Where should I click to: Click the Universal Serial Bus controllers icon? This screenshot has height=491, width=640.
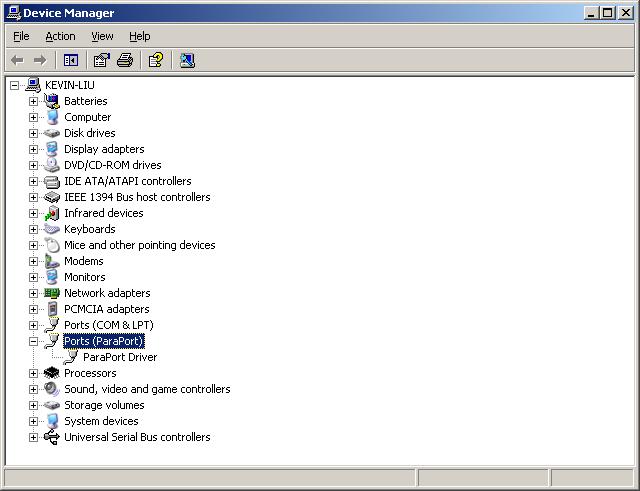[x=52, y=437]
